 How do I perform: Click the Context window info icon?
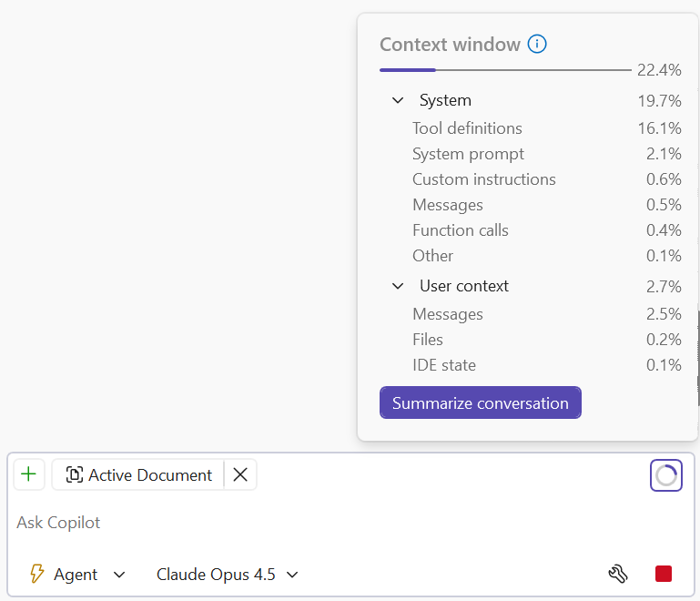[537, 44]
